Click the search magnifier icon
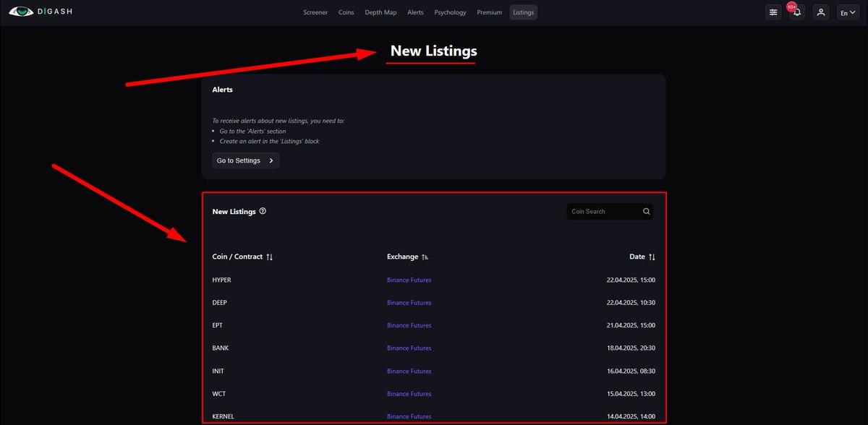 click(646, 212)
